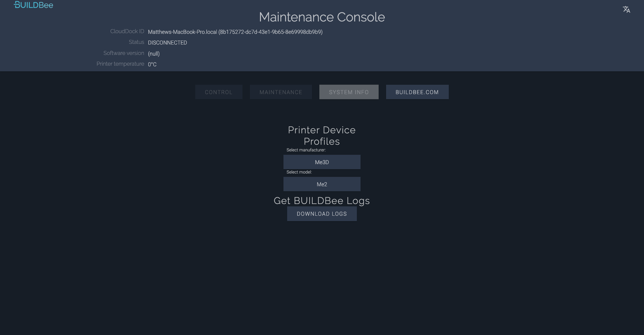The width and height of the screenshot is (644, 335).
Task: Click the (null) software version value
Action: click(x=154, y=54)
